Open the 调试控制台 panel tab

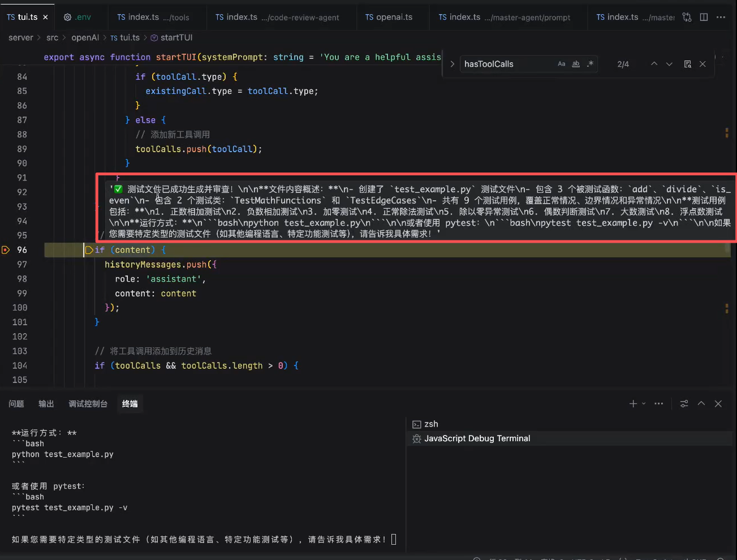tap(88, 404)
